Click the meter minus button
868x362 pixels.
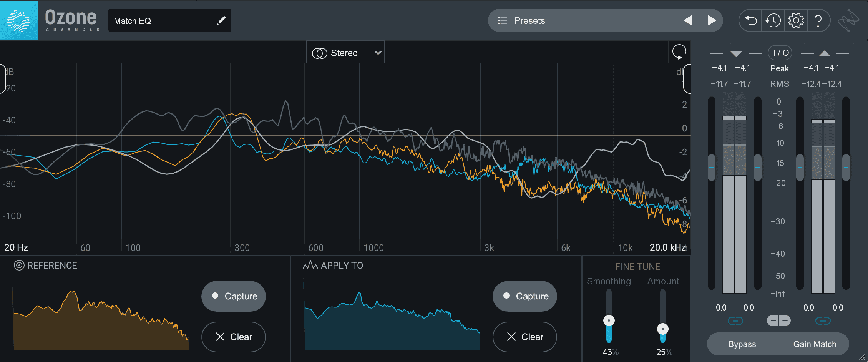click(773, 320)
